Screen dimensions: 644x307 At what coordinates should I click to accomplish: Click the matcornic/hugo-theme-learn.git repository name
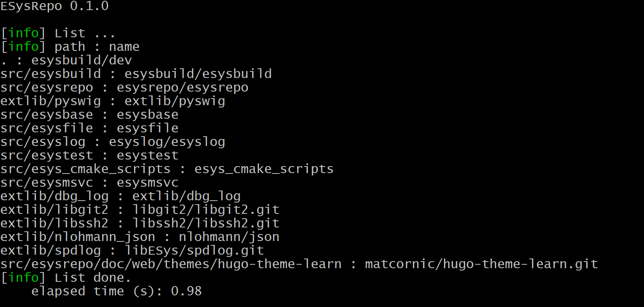[481, 264]
